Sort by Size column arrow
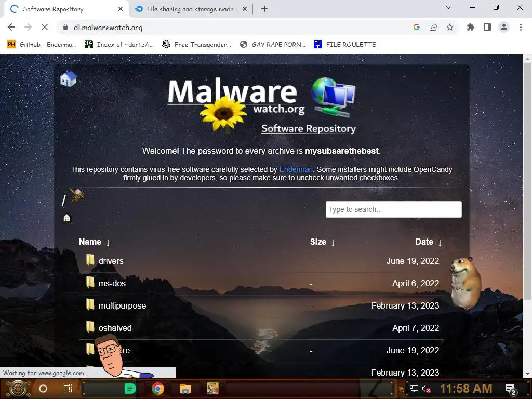532x399 pixels. click(x=333, y=242)
